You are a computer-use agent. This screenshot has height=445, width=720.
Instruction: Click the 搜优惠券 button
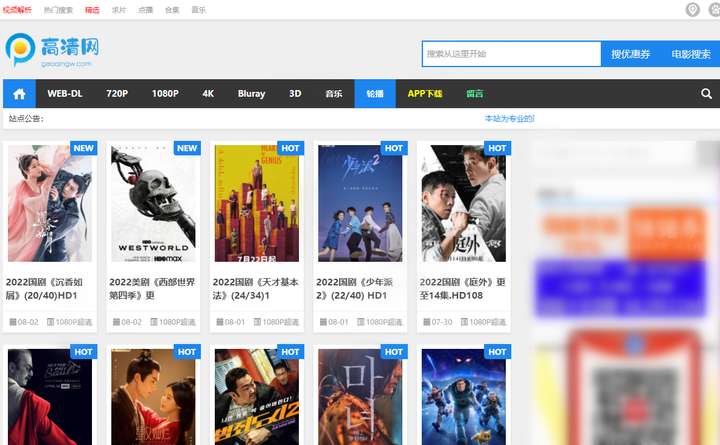click(630, 54)
